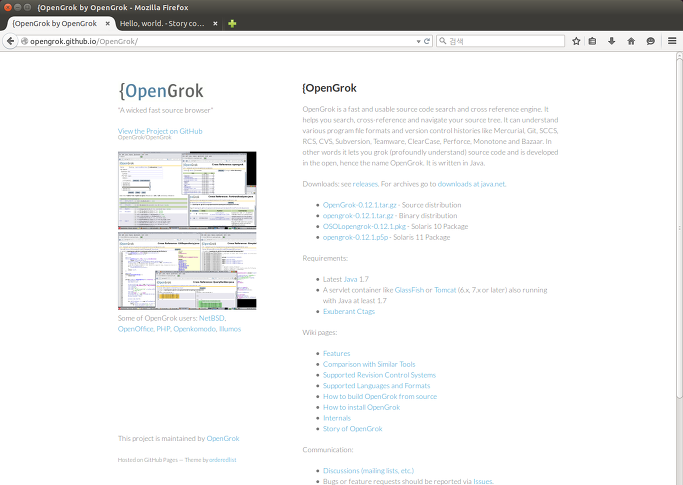
Task: Open the URL history dropdown arrow
Action: pyautogui.click(x=418, y=41)
